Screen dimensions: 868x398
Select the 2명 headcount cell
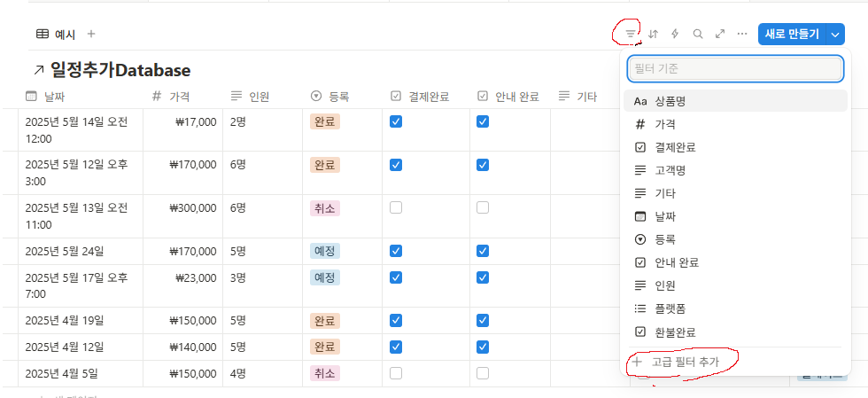pyautogui.click(x=263, y=129)
